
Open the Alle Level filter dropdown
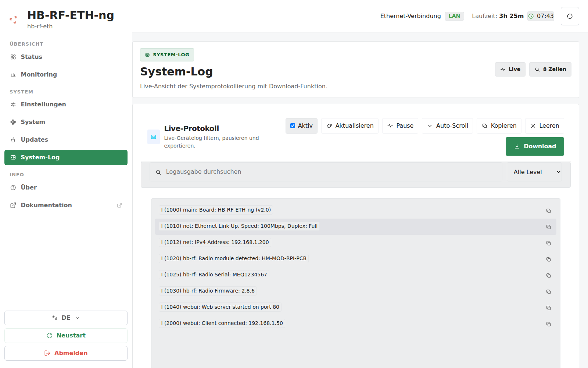tap(534, 172)
